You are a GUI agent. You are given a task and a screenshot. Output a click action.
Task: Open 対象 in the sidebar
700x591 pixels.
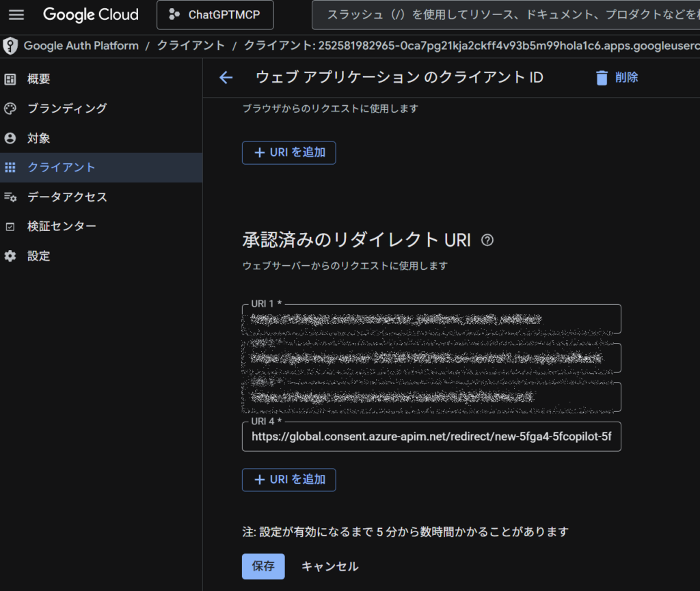click(38, 139)
